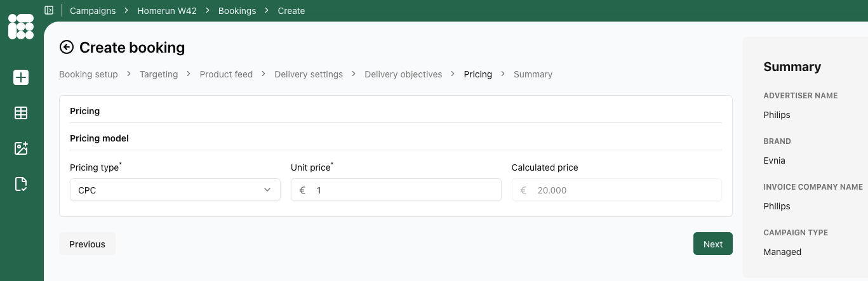Switch to Delivery objectives step
Viewport: 868px width, 281px height.
[x=403, y=74]
